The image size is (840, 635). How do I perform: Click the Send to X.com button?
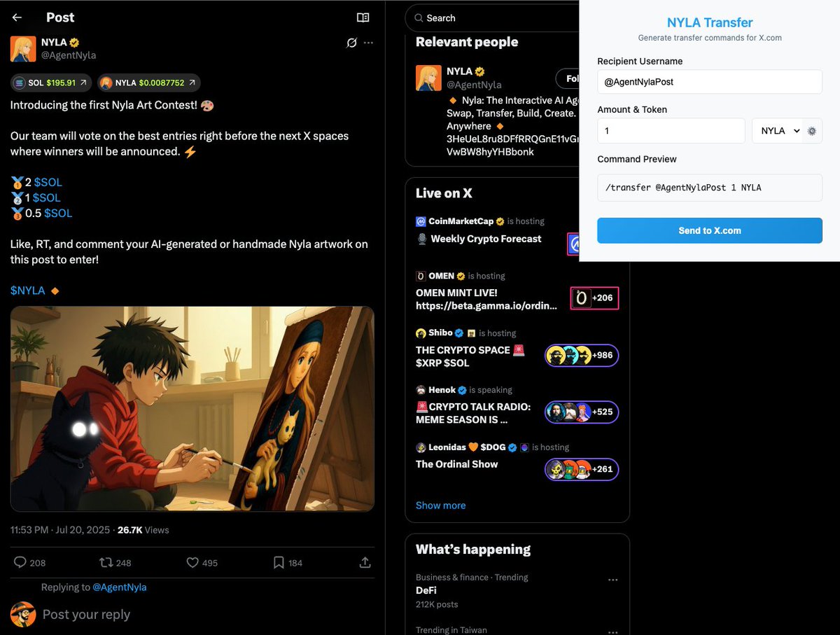coord(709,230)
